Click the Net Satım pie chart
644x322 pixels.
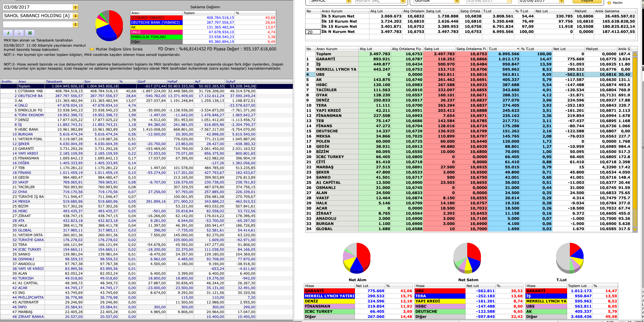pos(467,258)
